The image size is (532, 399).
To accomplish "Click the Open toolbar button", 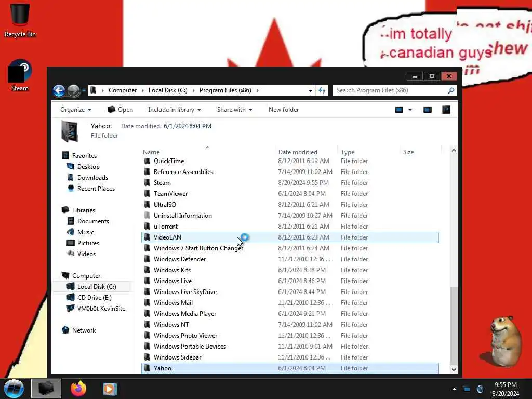I will (x=121, y=110).
